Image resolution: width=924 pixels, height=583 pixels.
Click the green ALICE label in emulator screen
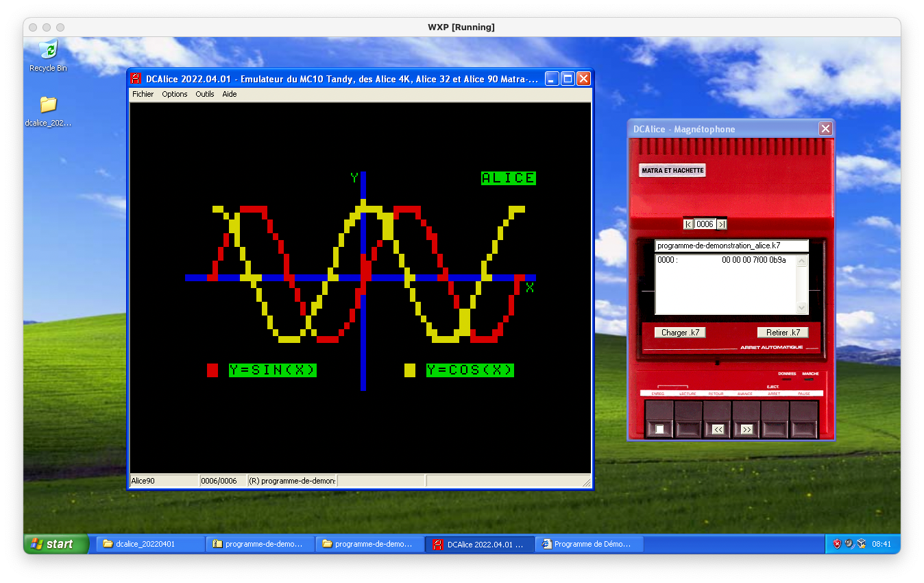(x=509, y=178)
